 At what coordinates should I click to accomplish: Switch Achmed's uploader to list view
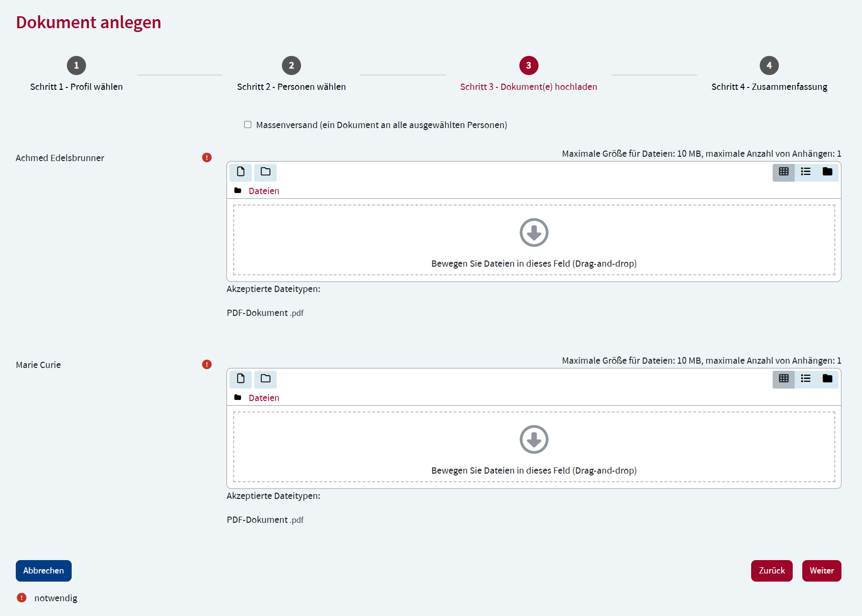[x=806, y=173]
